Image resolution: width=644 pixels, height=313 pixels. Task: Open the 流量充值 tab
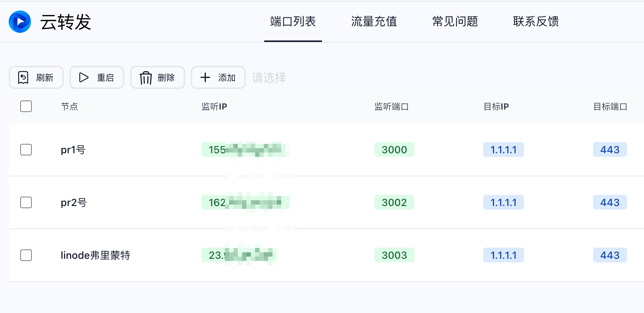tap(374, 22)
